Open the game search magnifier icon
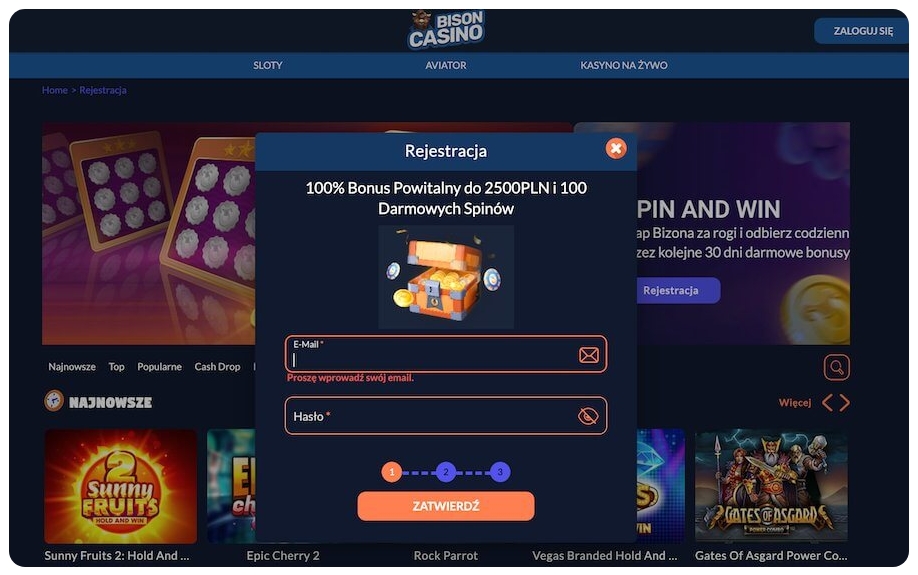 pyautogui.click(x=837, y=368)
